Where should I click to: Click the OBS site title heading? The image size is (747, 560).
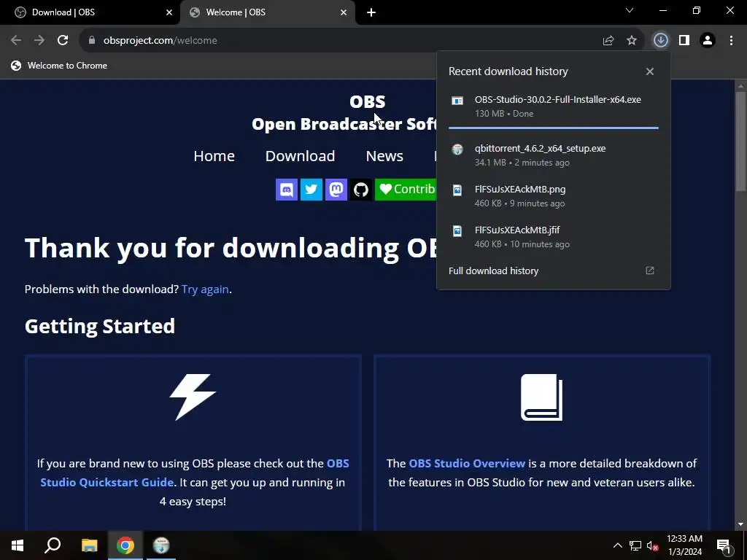[x=368, y=101]
